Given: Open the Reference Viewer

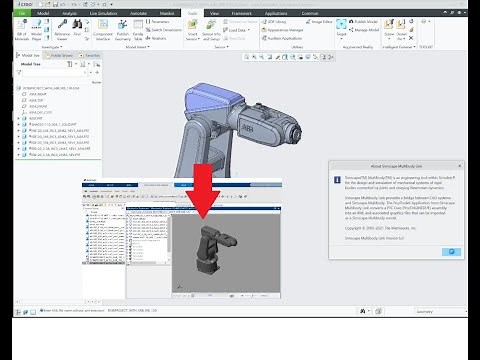Looking at the screenshot, I should (x=62, y=29).
